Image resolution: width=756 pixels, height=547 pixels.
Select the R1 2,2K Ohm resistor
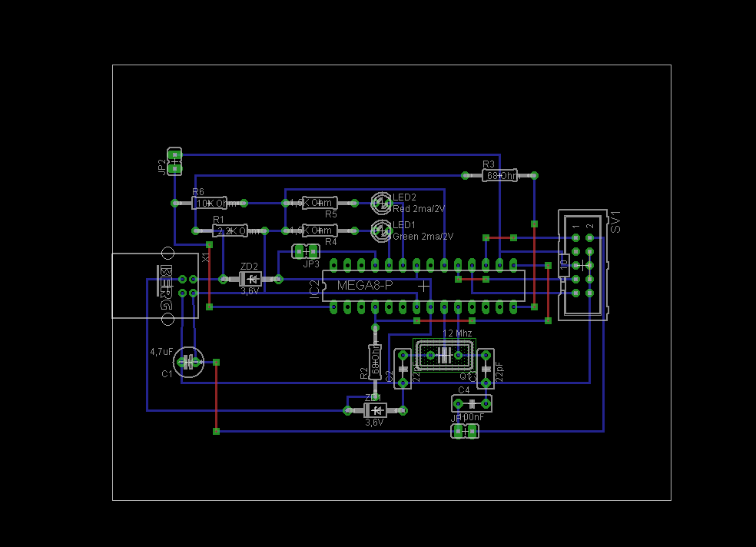[x=230, y=230]
